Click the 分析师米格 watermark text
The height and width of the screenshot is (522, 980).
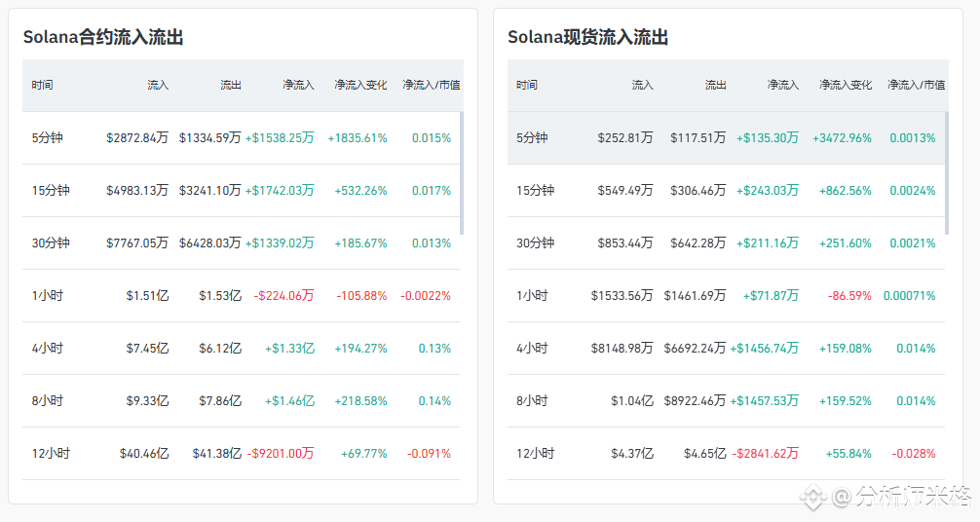914,497
